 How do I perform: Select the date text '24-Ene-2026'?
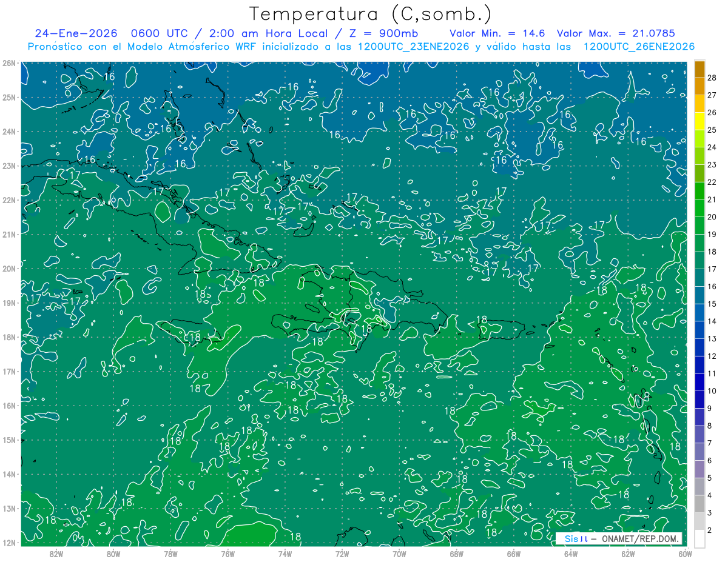[x=76, y=33]
